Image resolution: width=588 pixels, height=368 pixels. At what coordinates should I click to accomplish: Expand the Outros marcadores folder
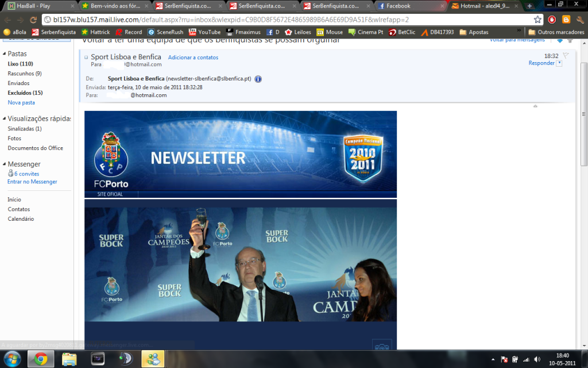click(556, 32)
